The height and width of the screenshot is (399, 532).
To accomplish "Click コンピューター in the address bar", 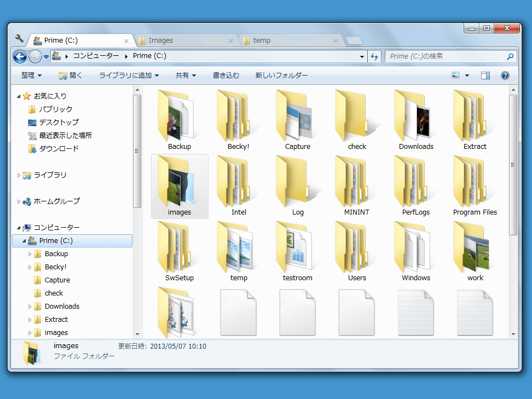I will (x=96, y=56).
